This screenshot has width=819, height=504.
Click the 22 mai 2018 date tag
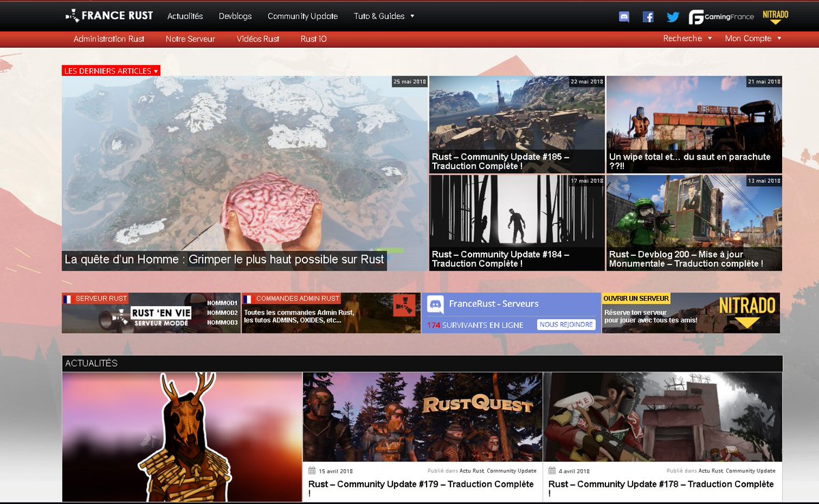pyautogui.click(x=587, y=82)
